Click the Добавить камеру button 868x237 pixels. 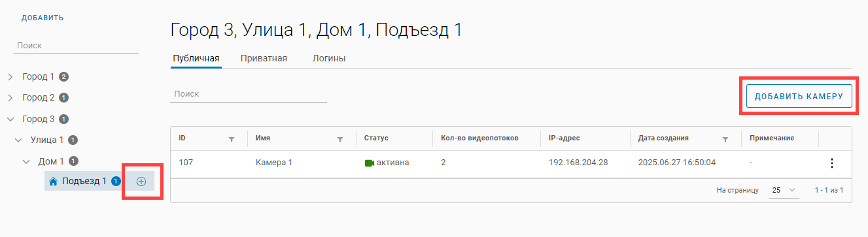(x=799, y=97)
